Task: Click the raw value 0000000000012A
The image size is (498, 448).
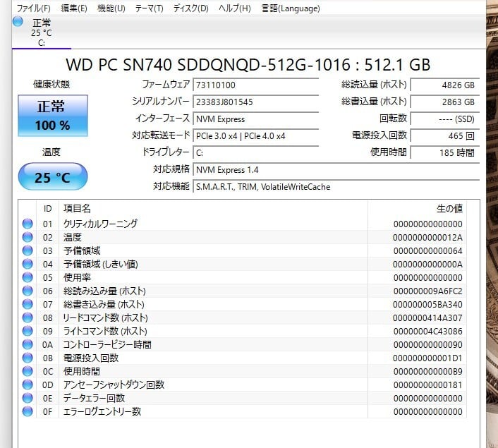Action: tap(427, 237)
